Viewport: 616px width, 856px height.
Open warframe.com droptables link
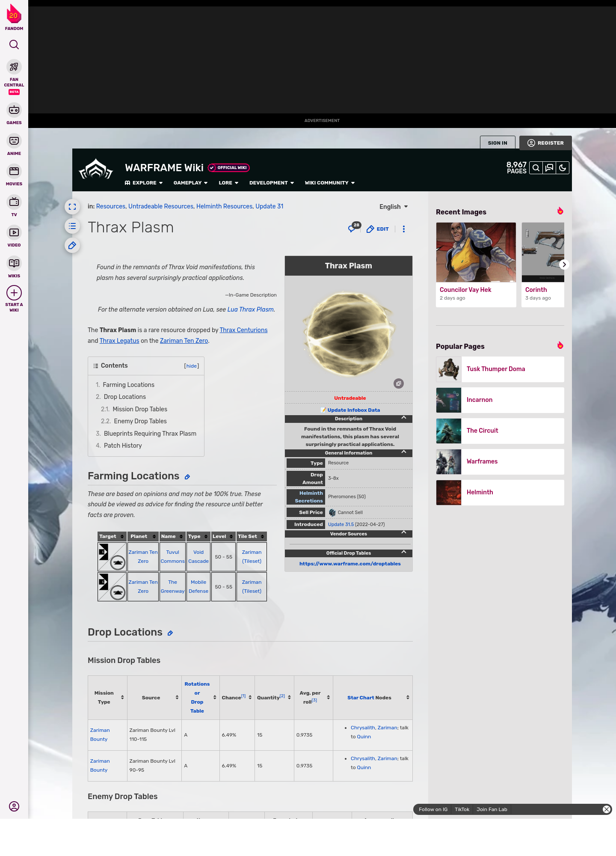tap(350, 564)
